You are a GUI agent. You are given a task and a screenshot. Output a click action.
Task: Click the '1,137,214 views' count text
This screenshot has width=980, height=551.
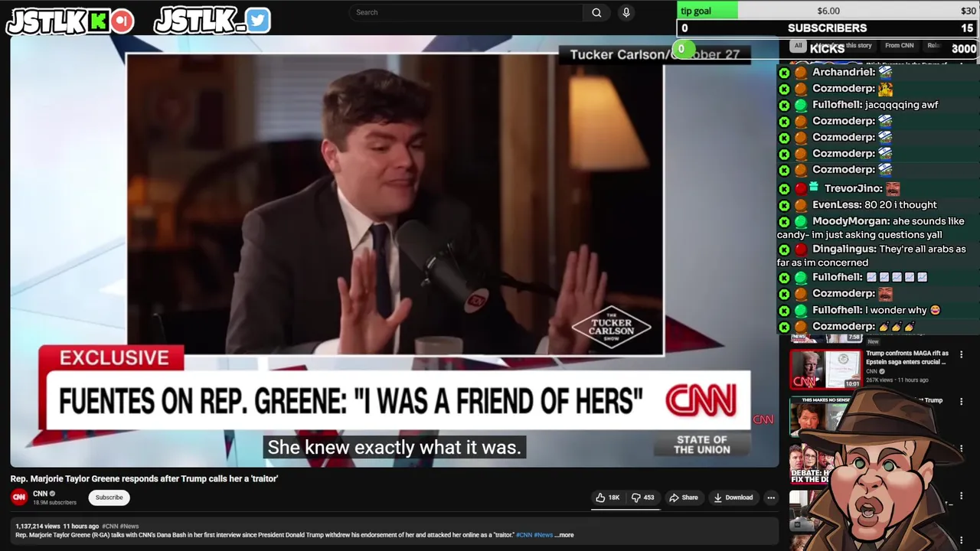pos(38,527)
